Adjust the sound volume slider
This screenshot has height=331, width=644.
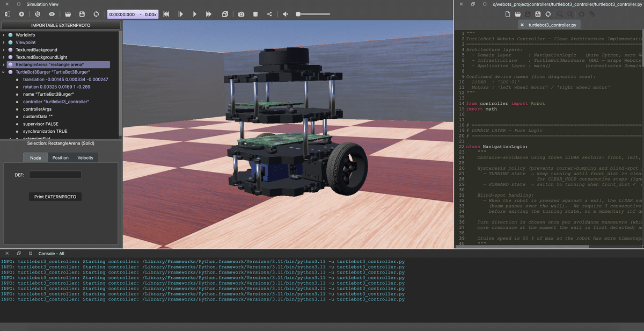312,14
